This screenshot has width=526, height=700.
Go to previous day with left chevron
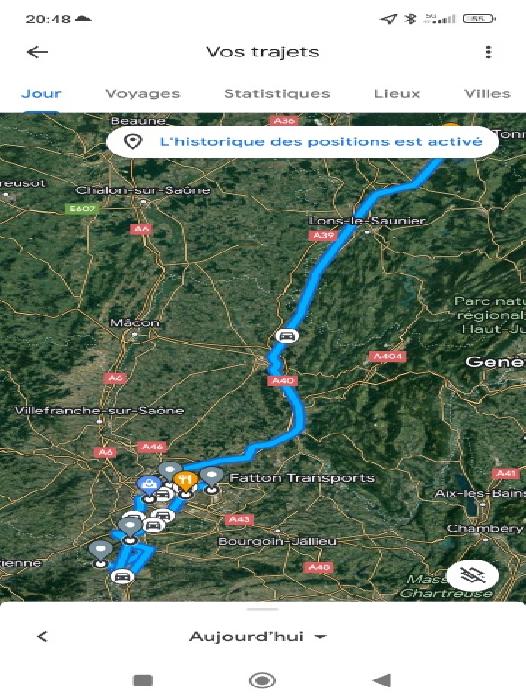click(42, 637)
